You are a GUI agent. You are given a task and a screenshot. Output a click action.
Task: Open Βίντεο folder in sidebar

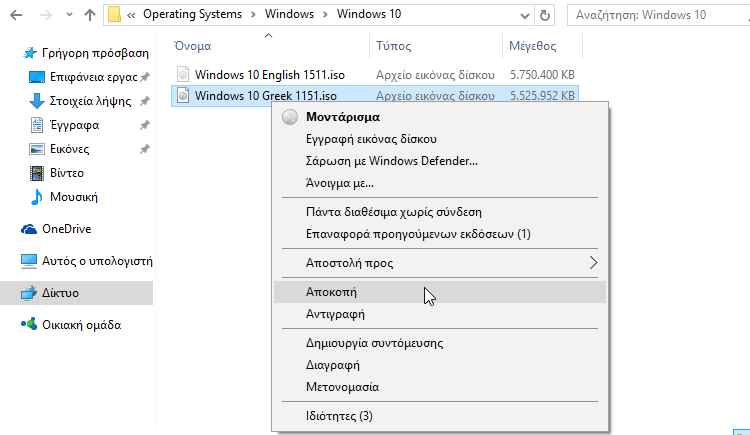coord(66,173)
